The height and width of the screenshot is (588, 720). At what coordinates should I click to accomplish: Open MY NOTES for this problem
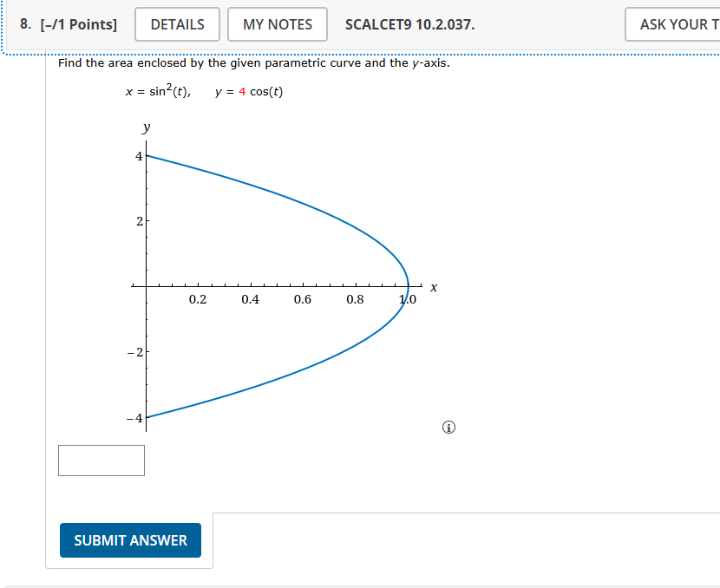(x=277, y=24)
